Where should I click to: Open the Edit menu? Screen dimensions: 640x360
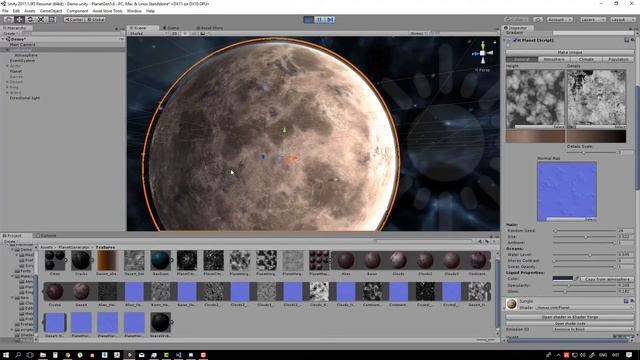16,11
